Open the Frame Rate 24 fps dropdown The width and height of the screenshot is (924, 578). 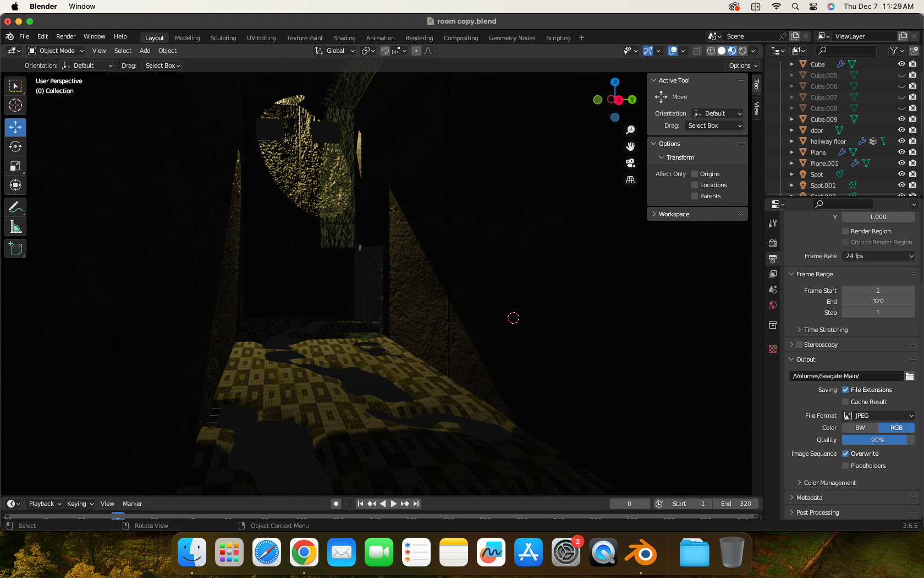[x=878, y=256]
